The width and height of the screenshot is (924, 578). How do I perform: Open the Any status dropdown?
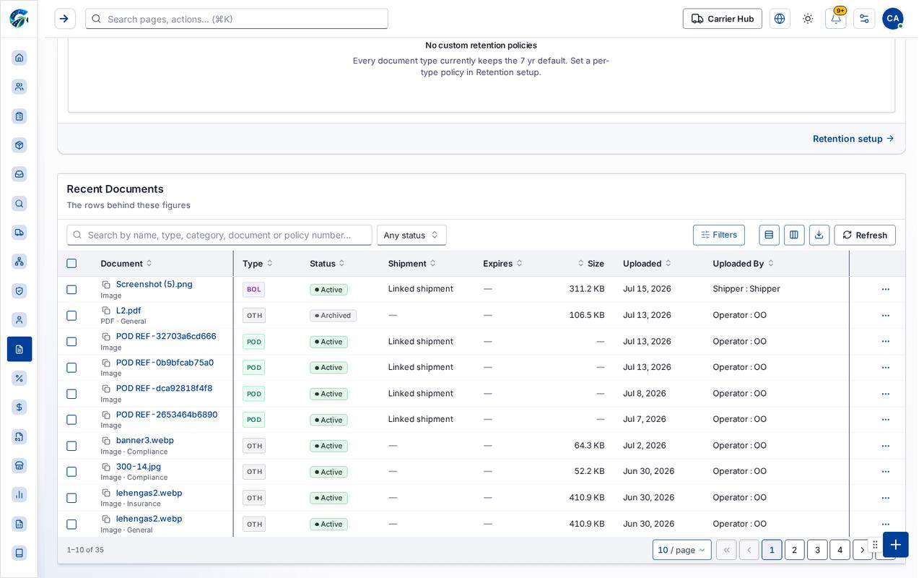coord(411,235)
